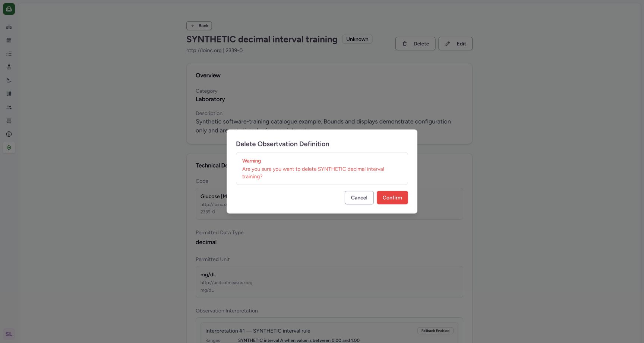Open the patient person icon in sidebar
Image resolution: width=644 pixels, height=343 pixels.
(9, 67)
